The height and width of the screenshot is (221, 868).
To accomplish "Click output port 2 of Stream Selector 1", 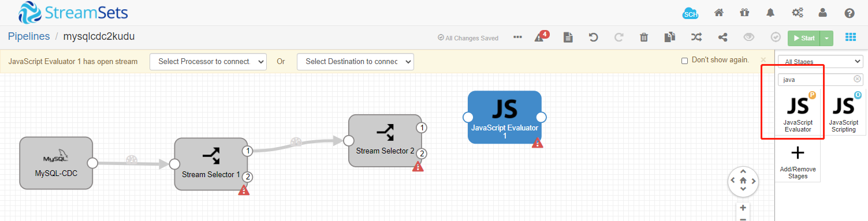I will click(248, 177).
